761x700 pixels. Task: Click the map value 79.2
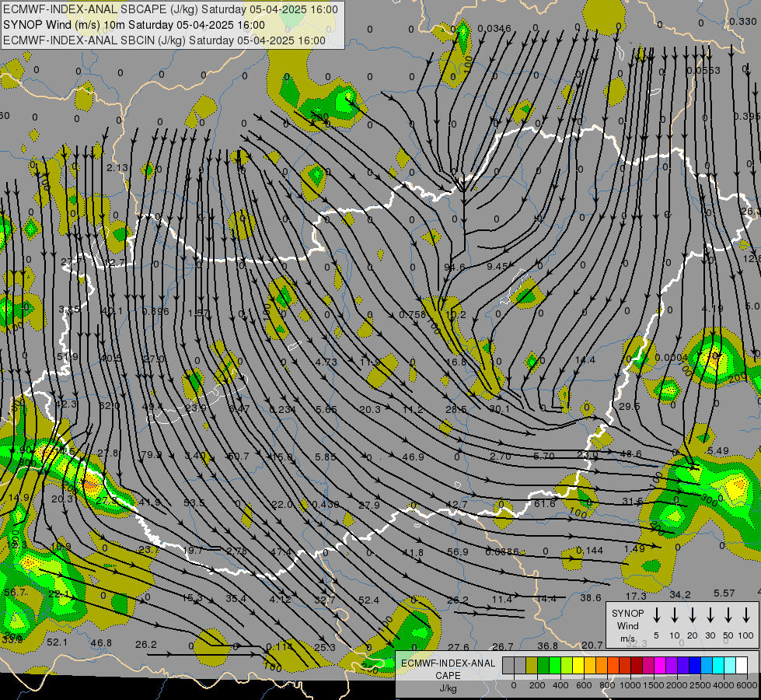pos(151,455)
